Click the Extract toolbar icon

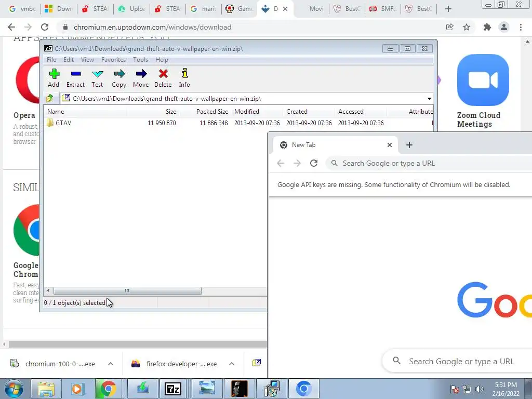coord(75,78)
